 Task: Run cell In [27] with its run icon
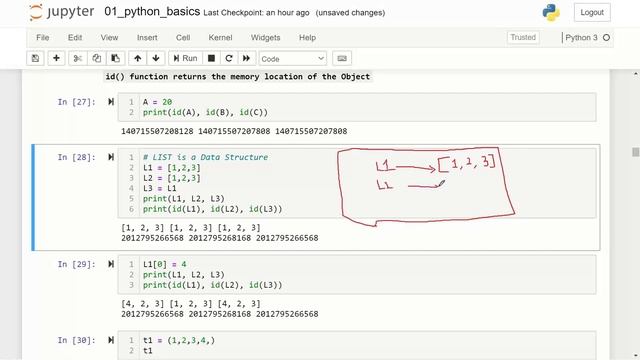pyautogui.click(x=111, y=102)
